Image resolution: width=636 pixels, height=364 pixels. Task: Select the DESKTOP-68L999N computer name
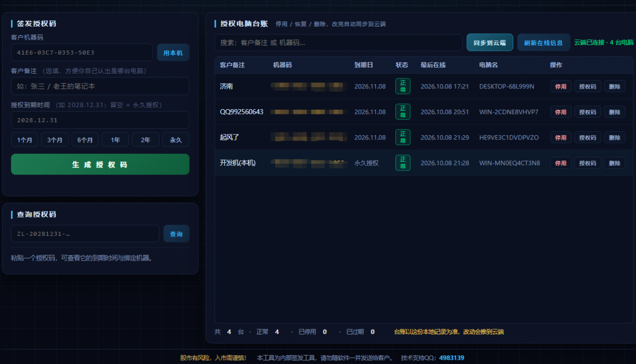[x=507, y=86]
